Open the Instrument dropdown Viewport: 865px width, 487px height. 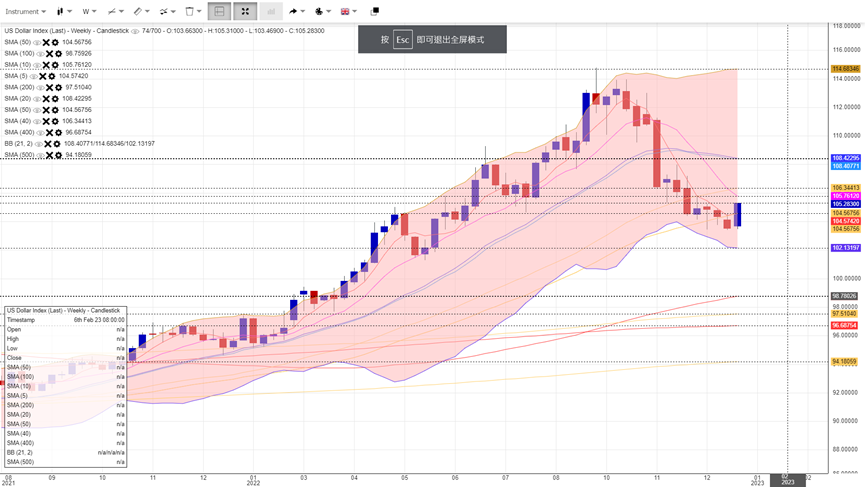[x=25, y=11]
